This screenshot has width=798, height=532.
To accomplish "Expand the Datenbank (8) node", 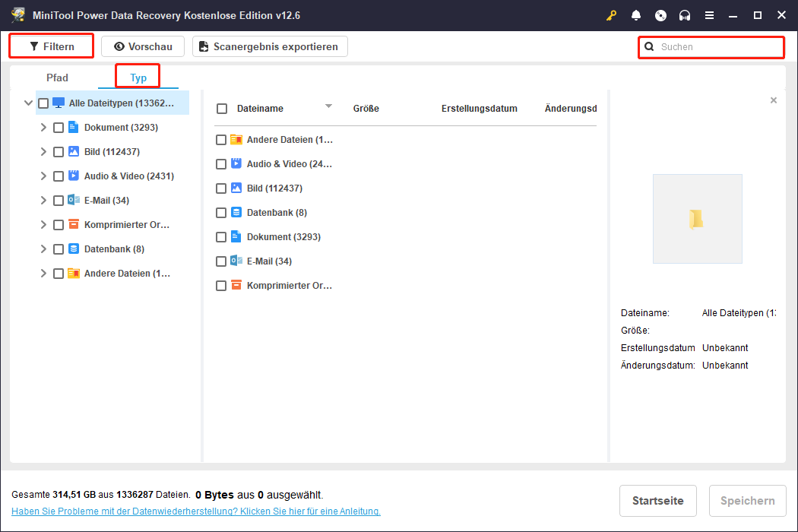I will (43, 249).
